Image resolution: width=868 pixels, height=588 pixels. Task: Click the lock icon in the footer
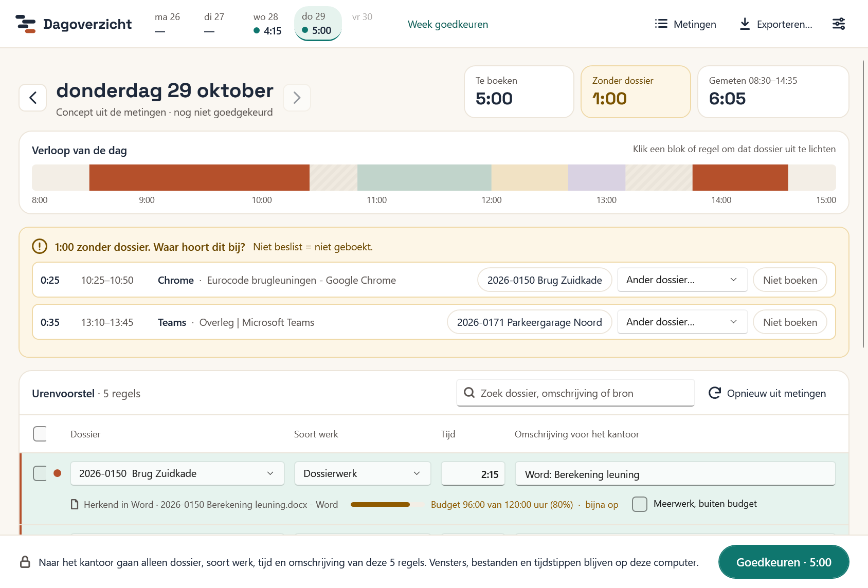[x=25, y=562]
